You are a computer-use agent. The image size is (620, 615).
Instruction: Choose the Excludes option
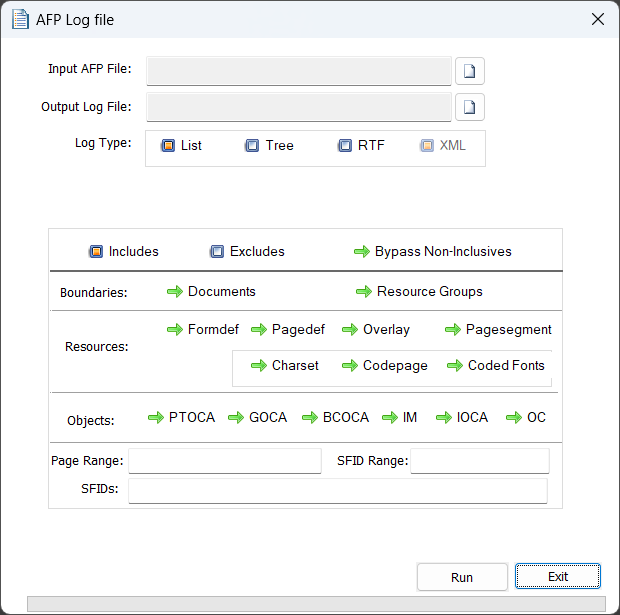pos(217,252)
